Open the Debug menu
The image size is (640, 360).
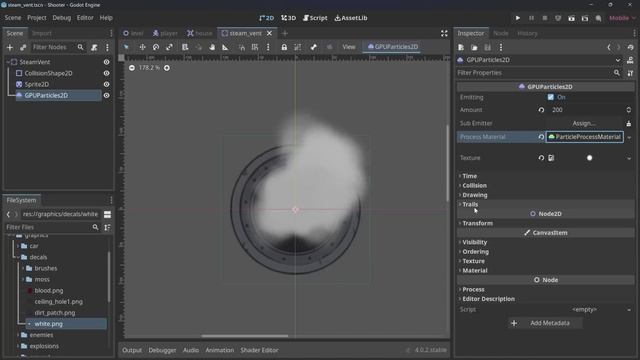point(62,18)
